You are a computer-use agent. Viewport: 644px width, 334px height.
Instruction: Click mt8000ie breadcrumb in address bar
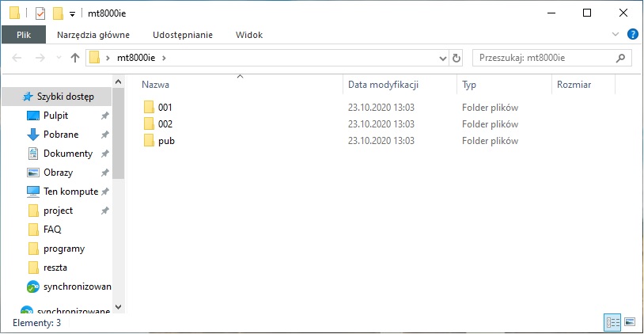coord(136,58)
